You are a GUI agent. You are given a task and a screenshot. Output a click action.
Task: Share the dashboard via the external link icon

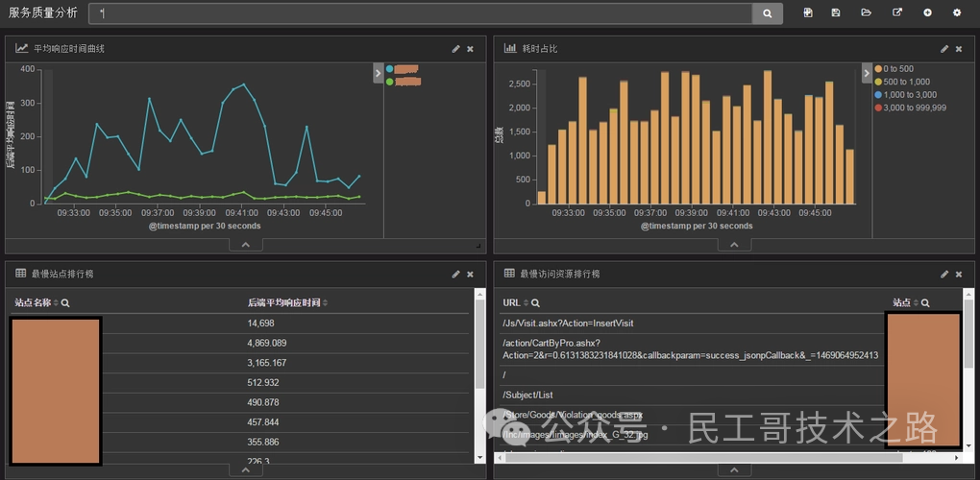pyautogui.click(x=896, y=12)
